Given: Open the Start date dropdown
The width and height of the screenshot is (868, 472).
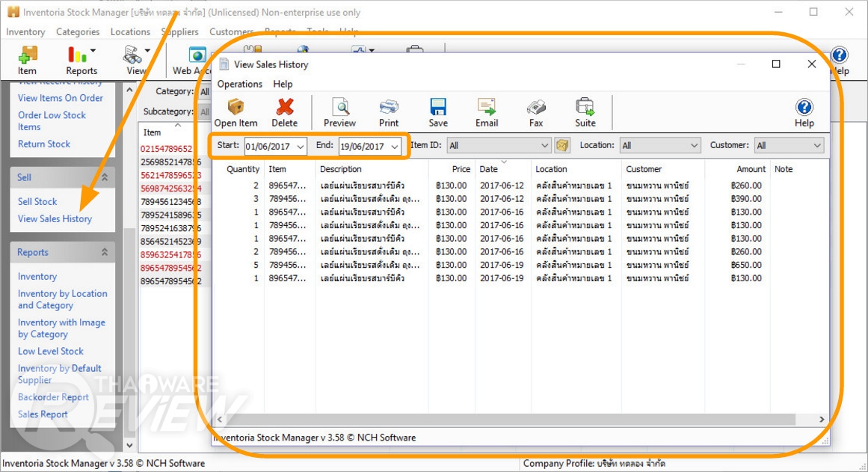Looking at the screenshot, I should pyautogui.click(x=300, y=147).
